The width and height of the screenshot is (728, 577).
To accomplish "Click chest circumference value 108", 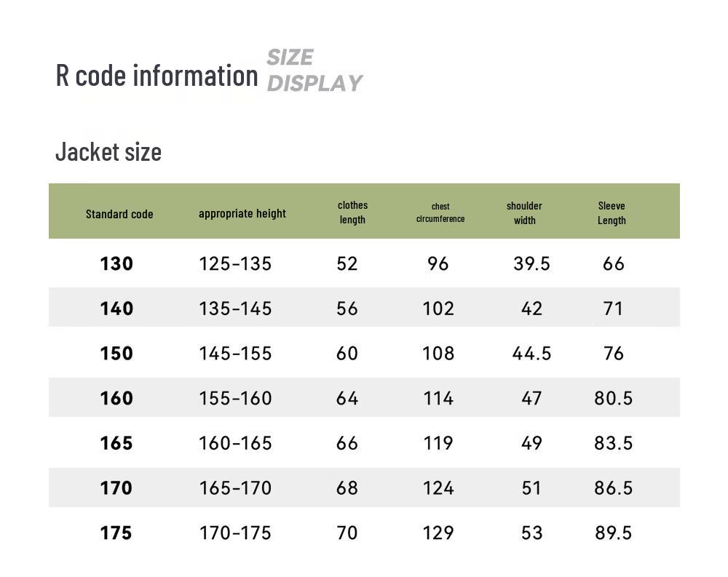I will tap(438, 354).
